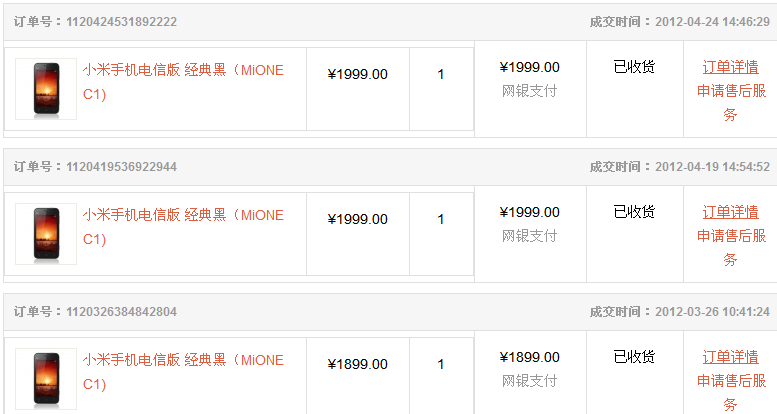This screenshot has height=414, width=777.
Task: Select order number 1120424531892222 text
Action: tap(121, 22)
